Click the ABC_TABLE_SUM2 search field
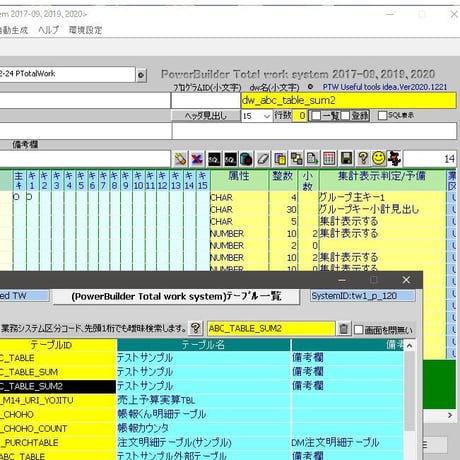Image resolution: width=460 pixels, height=460 pixels. (x=271, y=329)
